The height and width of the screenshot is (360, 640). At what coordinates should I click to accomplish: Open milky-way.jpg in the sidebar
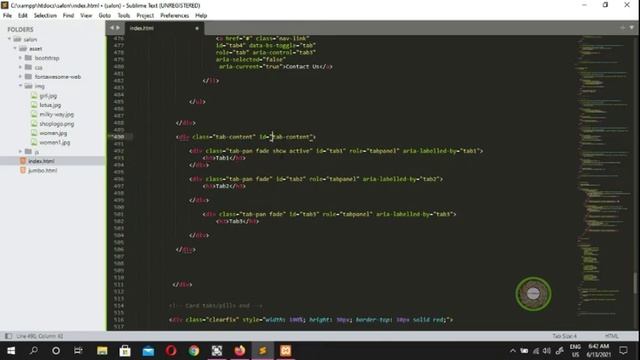(x=57, y=114)
